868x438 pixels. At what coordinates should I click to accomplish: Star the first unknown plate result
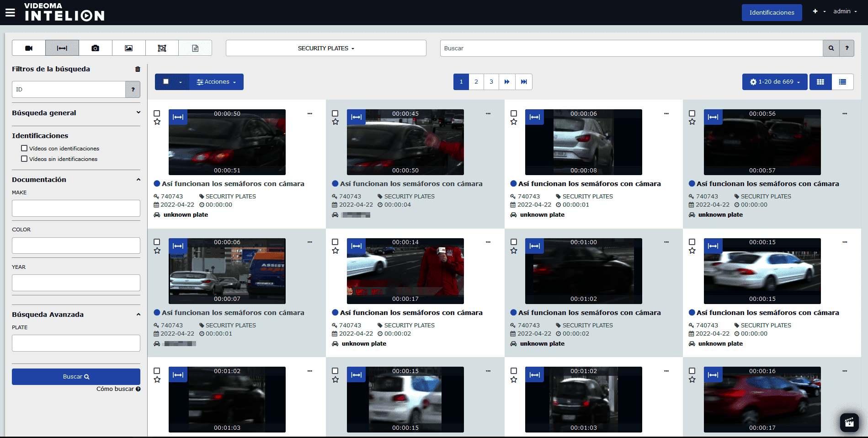[x=157, y=122]
